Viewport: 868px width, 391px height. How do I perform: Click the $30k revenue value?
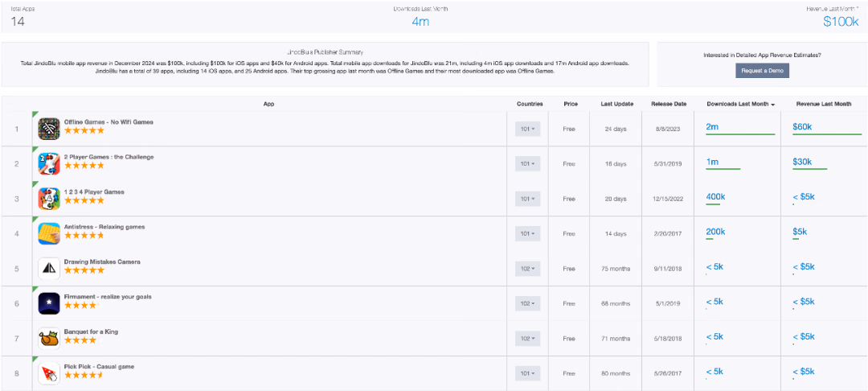[x=802, y=162]
